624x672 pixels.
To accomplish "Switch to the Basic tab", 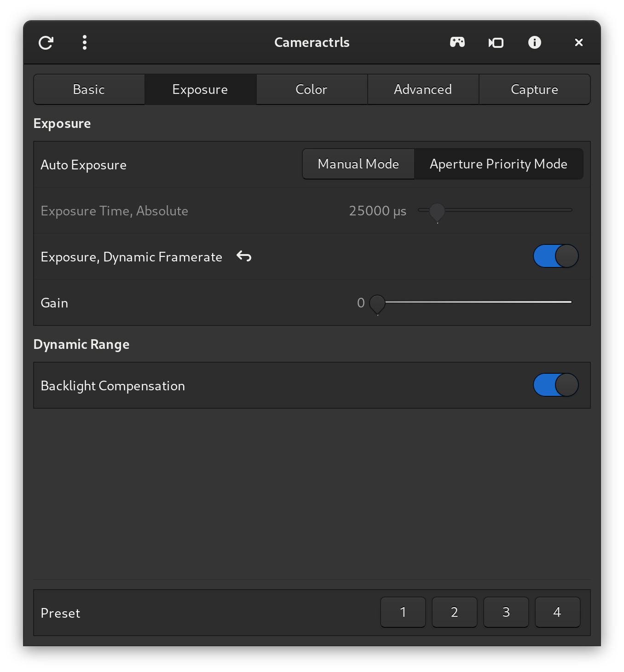I will 89,90.
